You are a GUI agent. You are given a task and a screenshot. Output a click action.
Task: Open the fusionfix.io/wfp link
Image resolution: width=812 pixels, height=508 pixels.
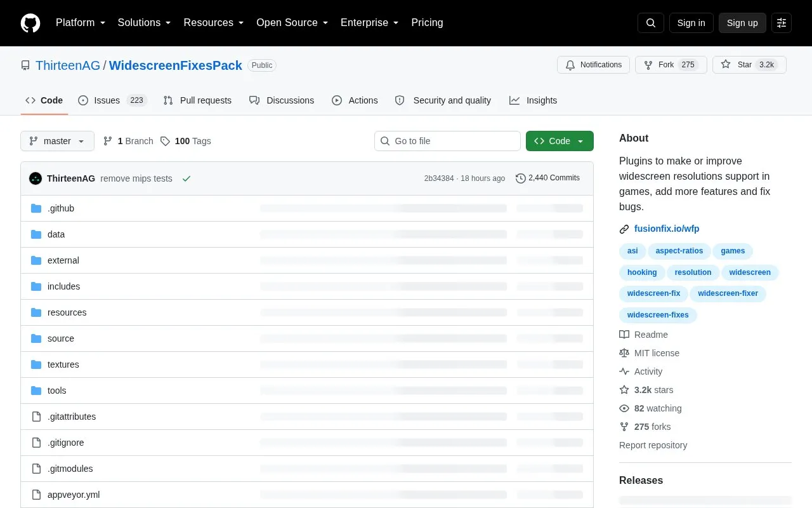(x=667, y=229)
